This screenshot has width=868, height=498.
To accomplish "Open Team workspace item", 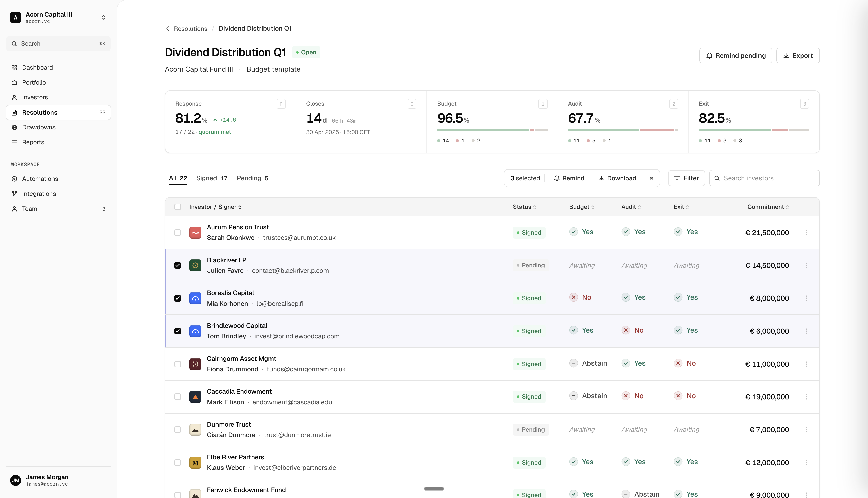I will coord(58,209).
